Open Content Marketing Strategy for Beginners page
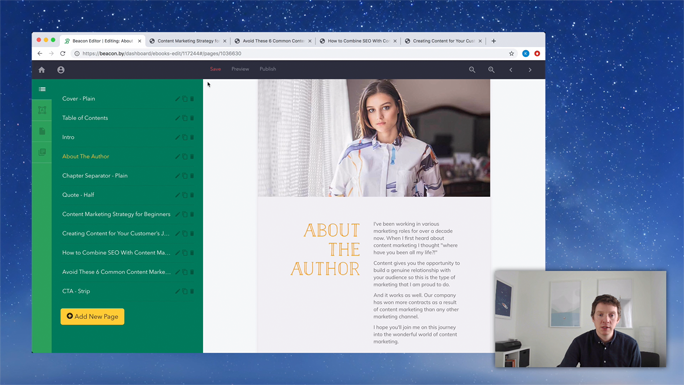Screen dimensions: 684x385 [x=116, y=214]
